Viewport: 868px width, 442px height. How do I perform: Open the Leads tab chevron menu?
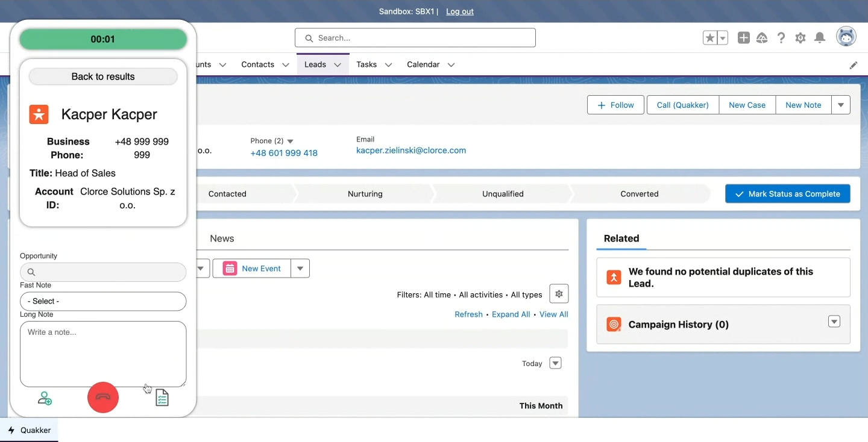pyautogui.click(x=338, y=64)
